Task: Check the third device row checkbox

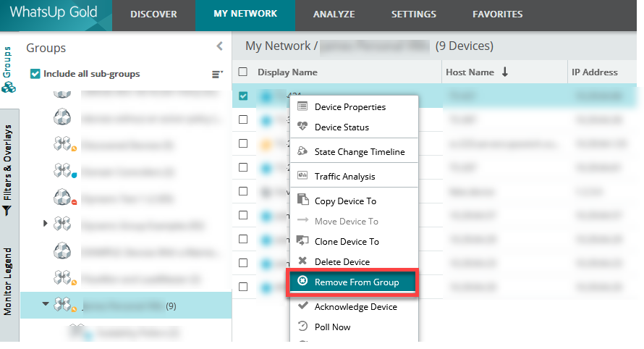Action: [243, 143]
